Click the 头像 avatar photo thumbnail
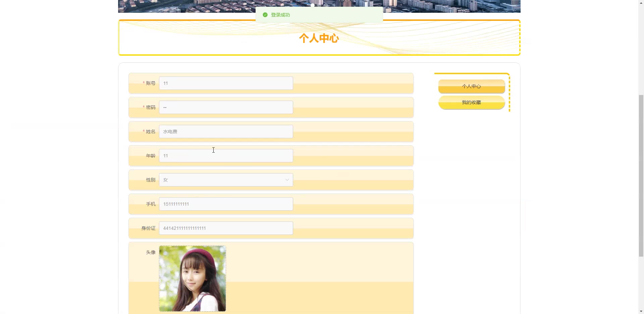Screen dimensions: 644x314 click(x=192, y=278)
